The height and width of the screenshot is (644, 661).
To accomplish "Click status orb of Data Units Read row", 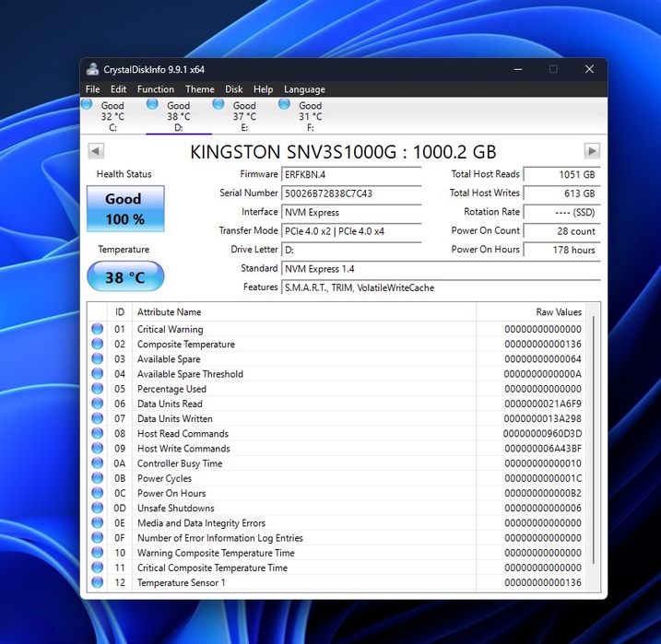I will 98,404.
